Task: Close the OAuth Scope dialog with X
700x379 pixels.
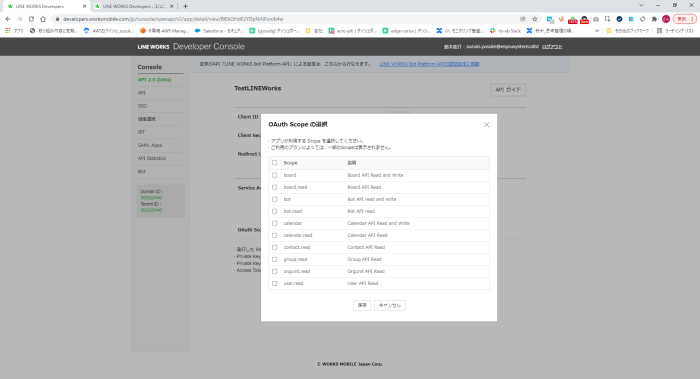Action: (486, 125)
